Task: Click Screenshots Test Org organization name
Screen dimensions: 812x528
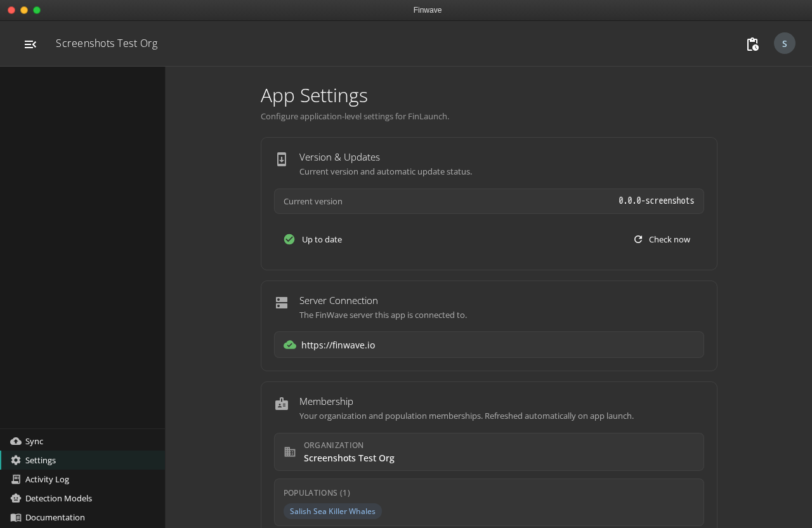Action: tap(349, 458)
